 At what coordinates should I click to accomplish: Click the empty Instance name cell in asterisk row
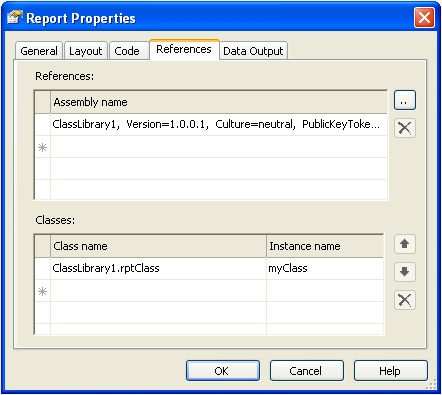click(325, 291)
